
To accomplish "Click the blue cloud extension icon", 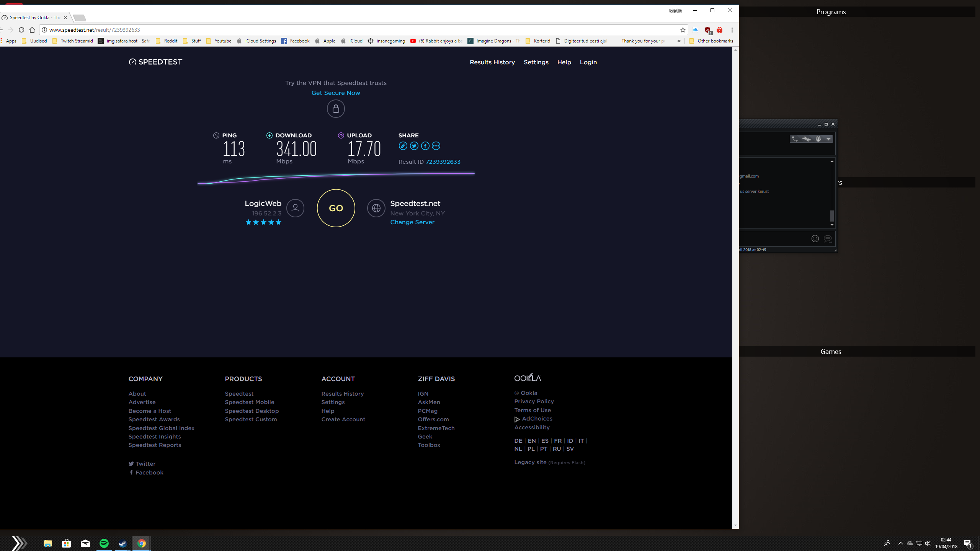I will coord(695,30).
